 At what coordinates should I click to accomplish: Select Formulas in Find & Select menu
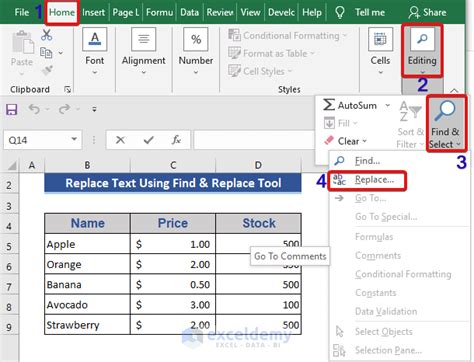point(374,237)
